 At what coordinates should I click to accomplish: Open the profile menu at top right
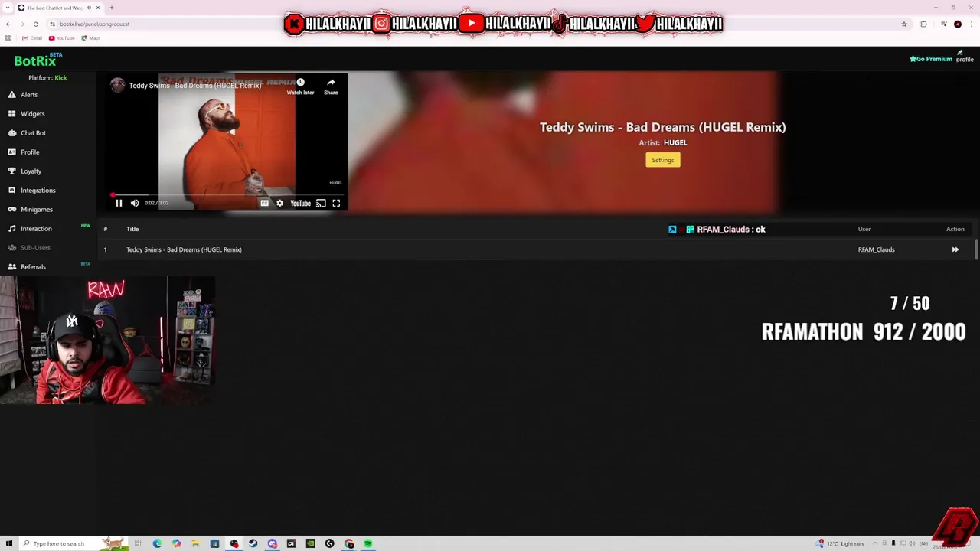tap(964, 57)
